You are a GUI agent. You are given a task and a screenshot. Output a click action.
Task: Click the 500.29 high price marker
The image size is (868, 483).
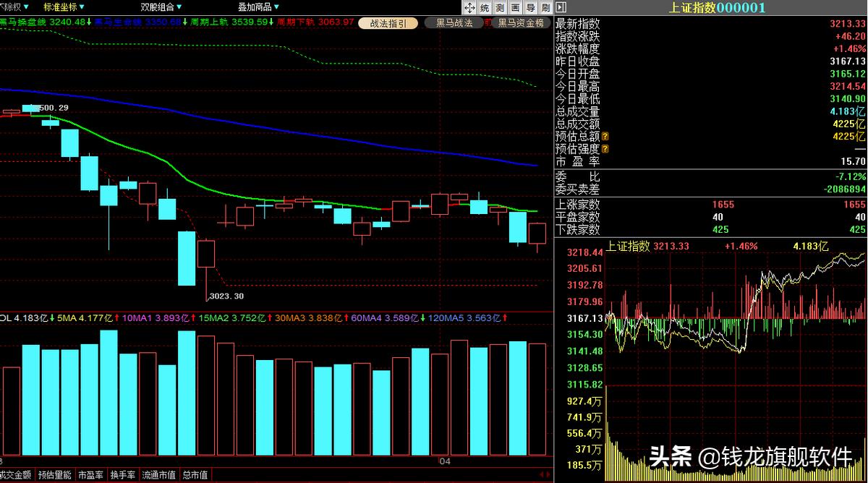tap(54, 108)
